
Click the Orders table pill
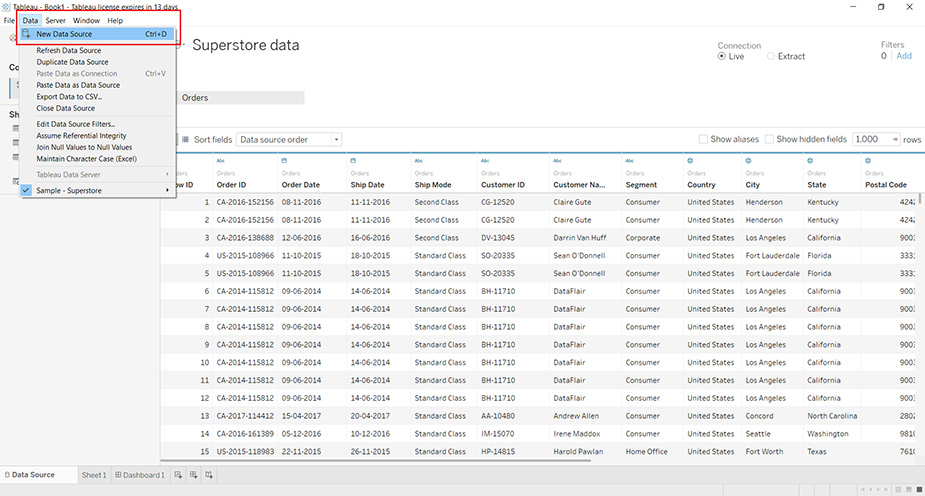(241, 98)
